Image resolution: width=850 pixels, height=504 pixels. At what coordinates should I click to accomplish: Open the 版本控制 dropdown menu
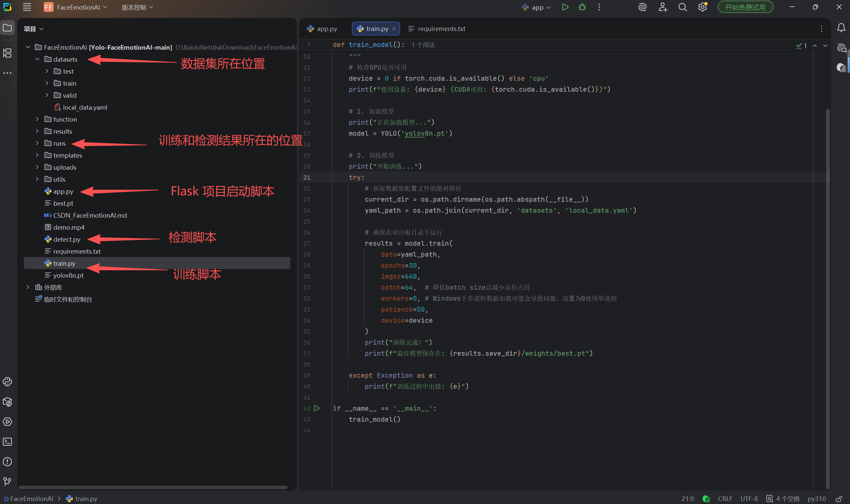137,7
